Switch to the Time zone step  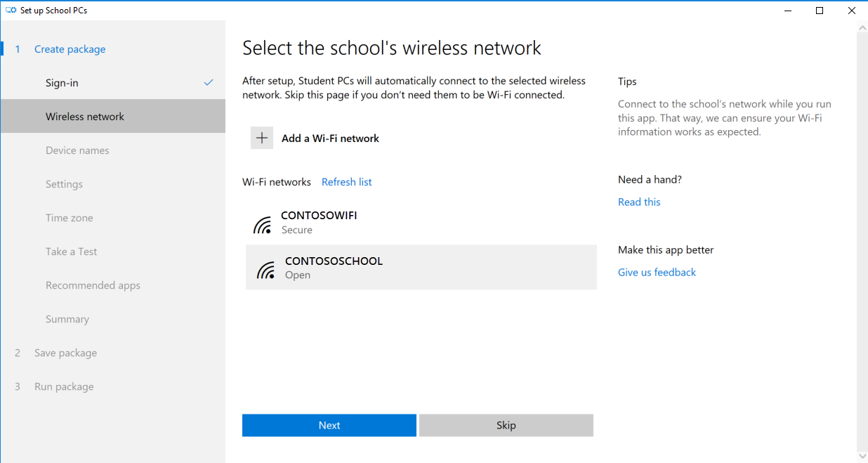tap(70, 218)
